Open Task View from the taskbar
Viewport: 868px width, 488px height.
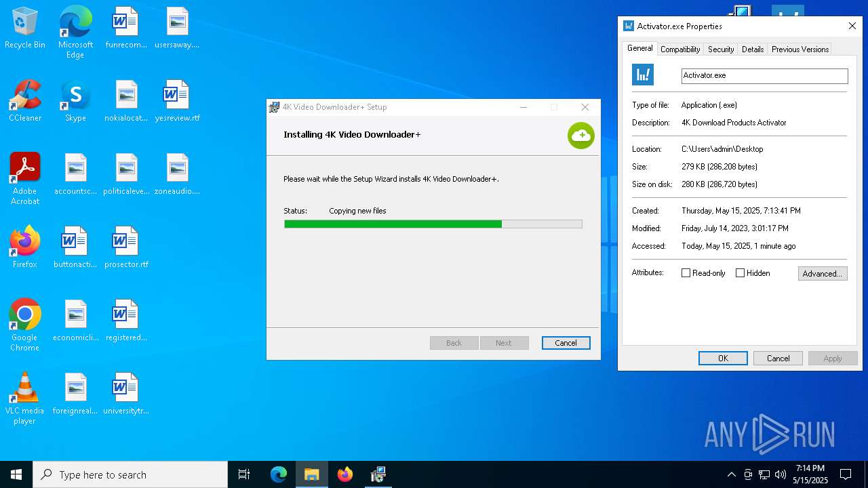(x=244, y=474)
